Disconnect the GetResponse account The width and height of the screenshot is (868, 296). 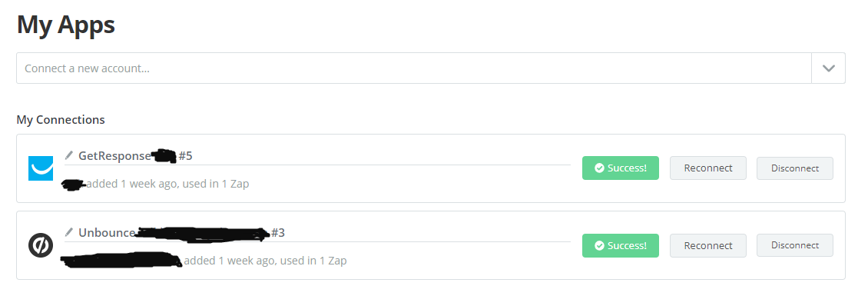(795, 168)
